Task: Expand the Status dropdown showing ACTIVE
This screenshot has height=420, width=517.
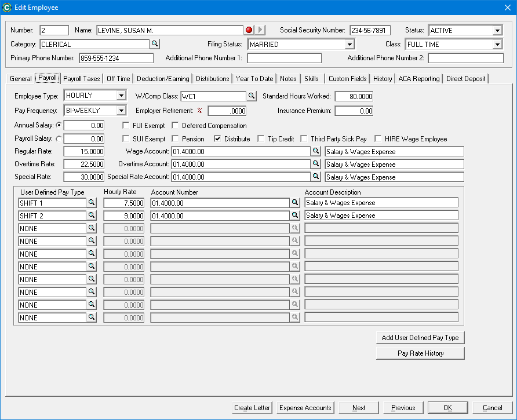Action: tap(497, 30)
